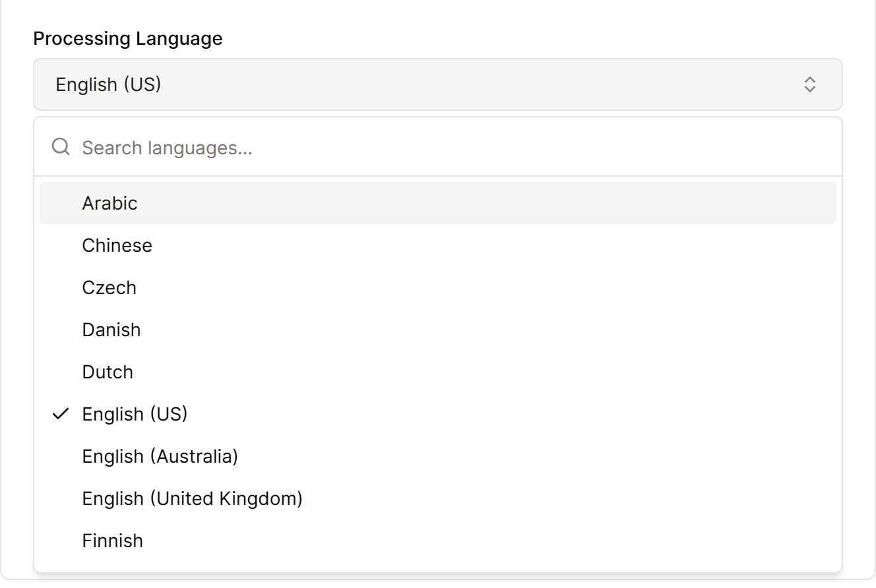Image resolution: width=876 pixels, height=588 pixels.
Task: Select English (Australia) from the list
Action: [x=438, y=456]
